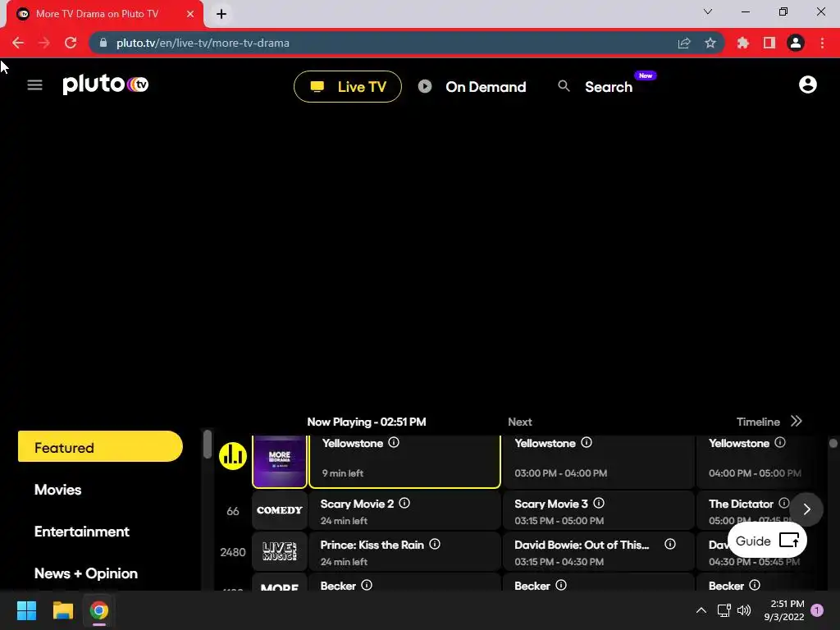Viewport: 840px width, 630px height.
Task: Select the Movies category
Action: [x=58, y=490]
